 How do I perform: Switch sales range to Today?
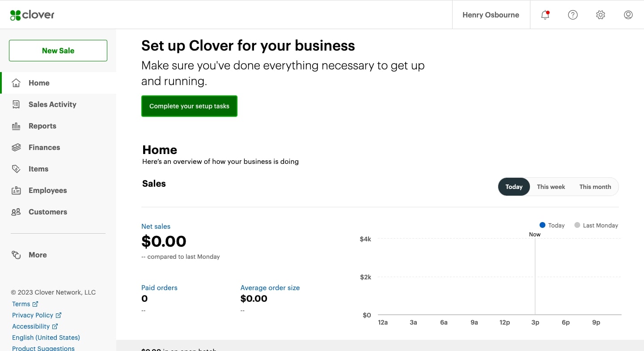tap(514, 187)
